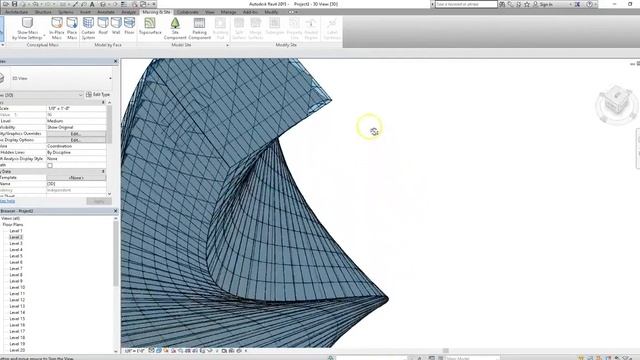The width and height of the screenshot is (640, 360).
Task: Select the In-Place Mass tool
Action: (57, 28)
